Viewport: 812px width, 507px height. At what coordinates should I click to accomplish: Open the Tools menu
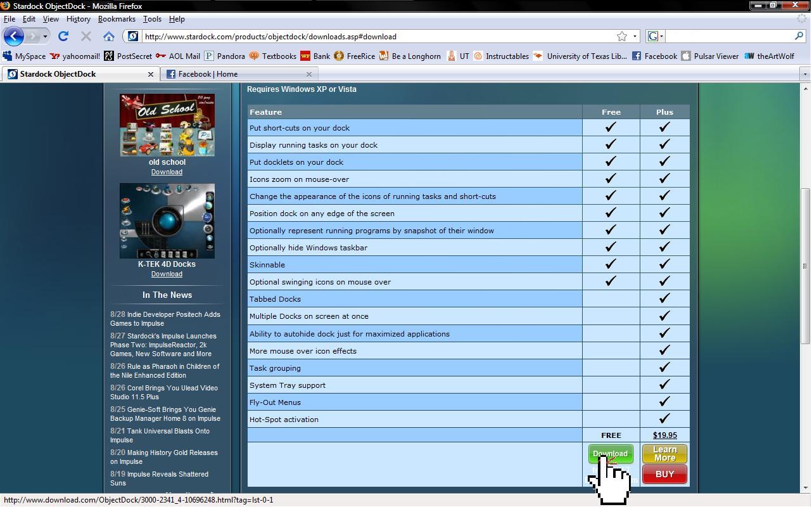(152, 19)
